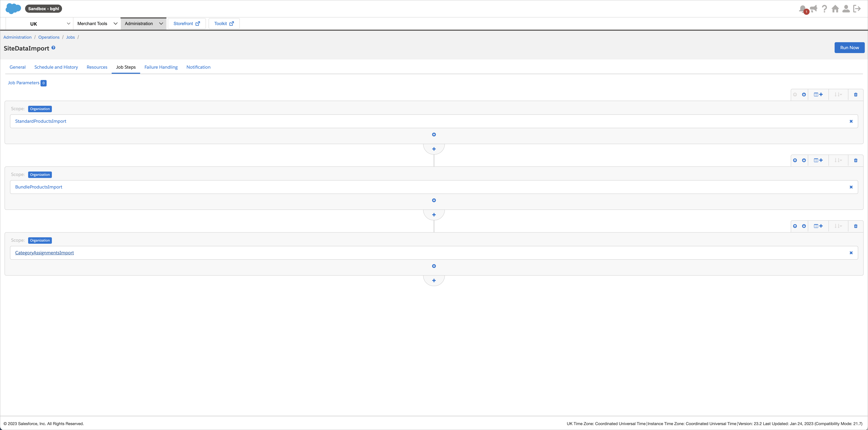Open user profile icon in header
Viewport: 868px width, 430px height.
846,9
